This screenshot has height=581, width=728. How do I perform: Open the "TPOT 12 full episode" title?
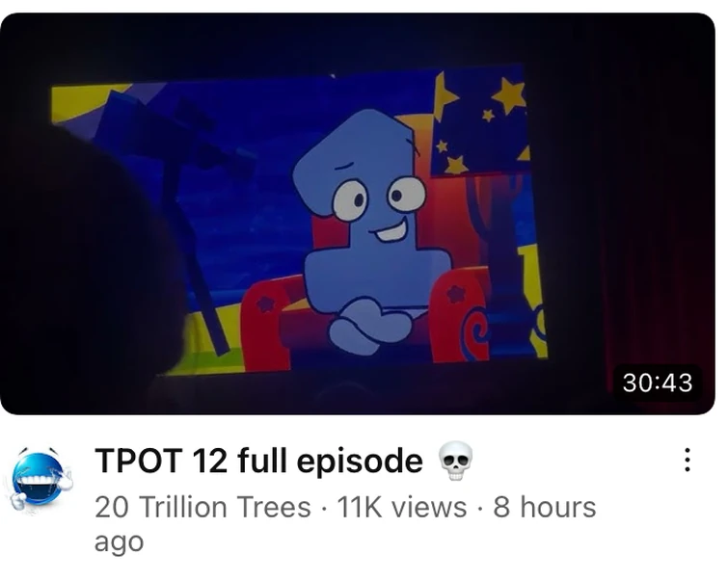point(259,461)
